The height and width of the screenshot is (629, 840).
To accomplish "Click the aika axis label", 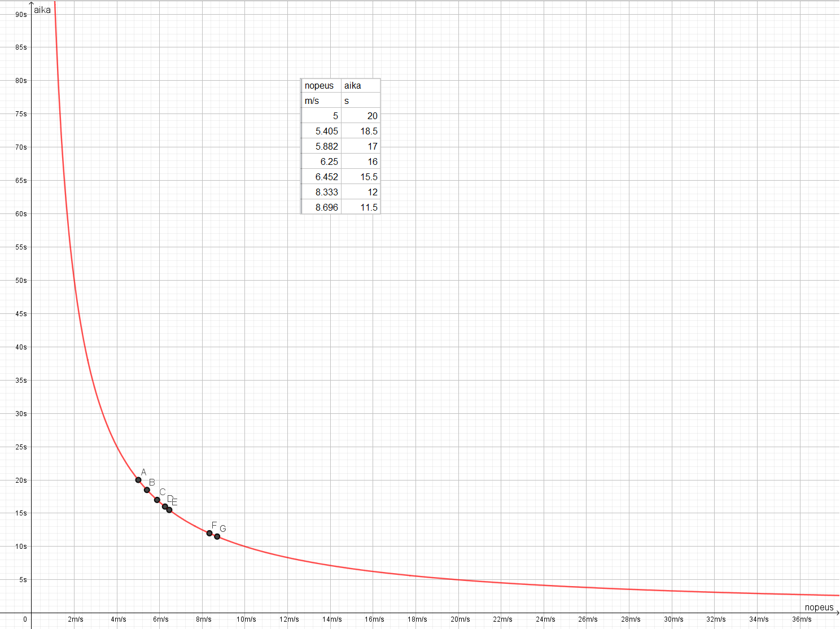I will click(x=42, y=9).
